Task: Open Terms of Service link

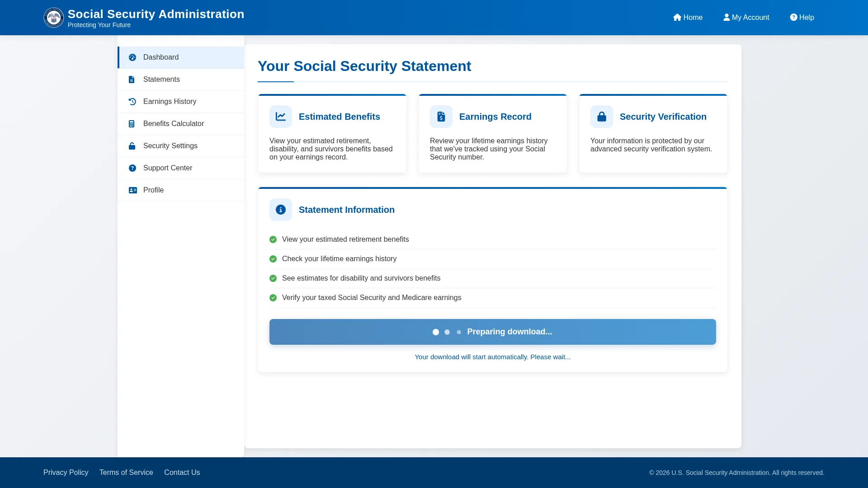Action: 126,473
